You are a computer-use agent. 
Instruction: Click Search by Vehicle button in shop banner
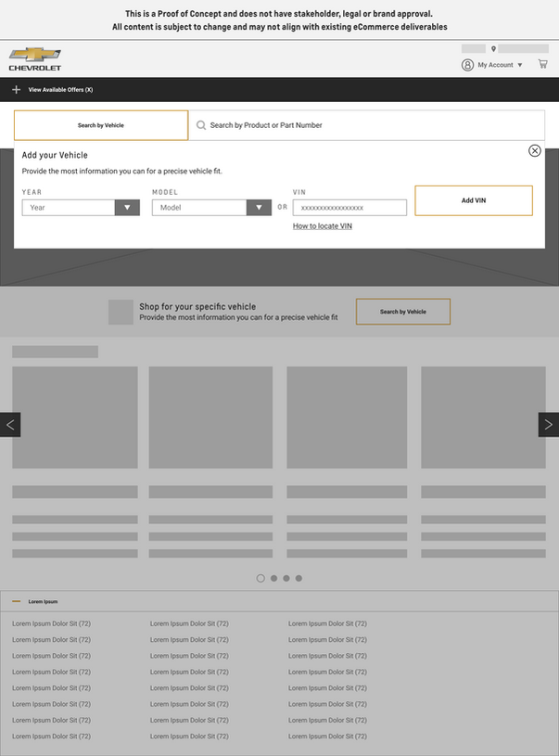point(403,312)
